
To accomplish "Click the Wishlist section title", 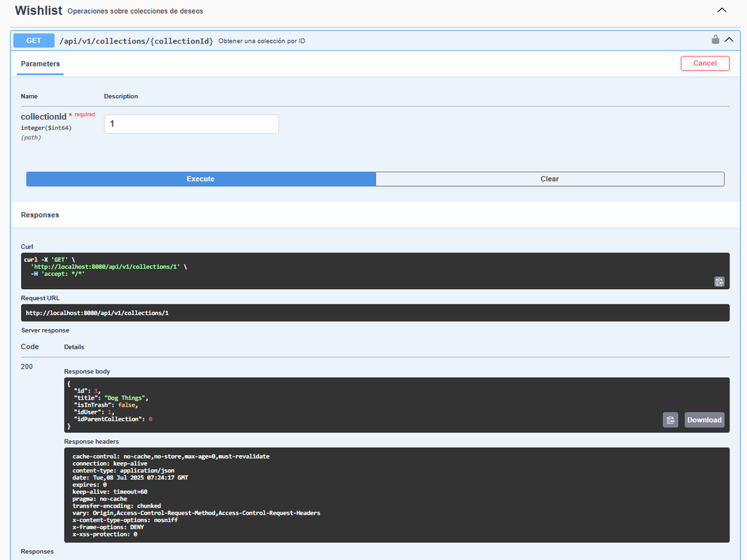I will tap(39, 10).
